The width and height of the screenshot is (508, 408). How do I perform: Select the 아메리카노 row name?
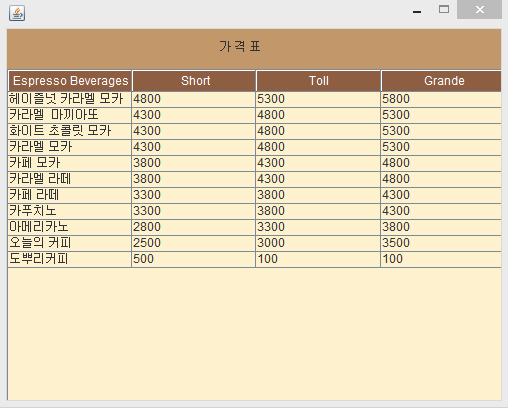(x=70, y=227)
